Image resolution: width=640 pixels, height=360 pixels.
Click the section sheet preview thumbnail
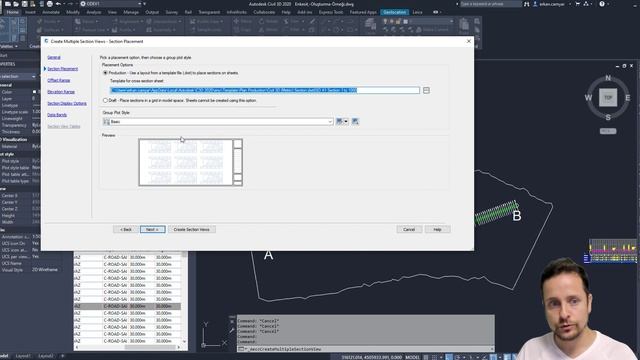[191, 162]
